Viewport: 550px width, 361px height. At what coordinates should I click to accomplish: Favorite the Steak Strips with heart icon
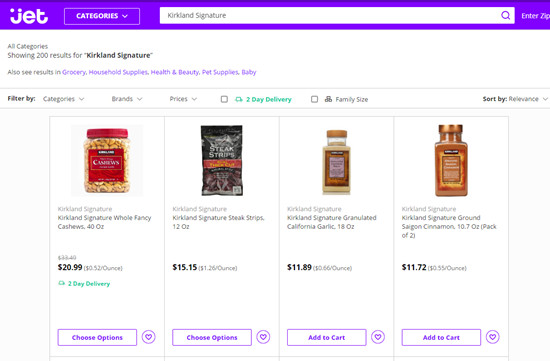click(263, 337)
